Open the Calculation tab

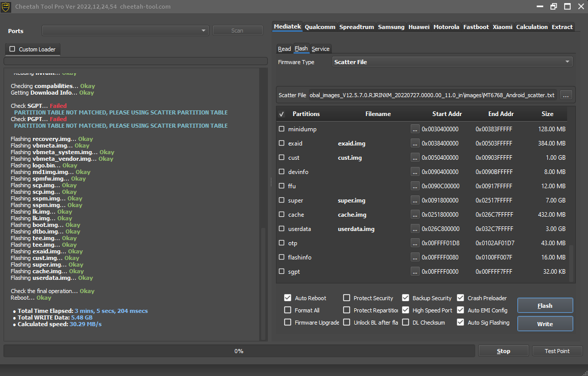532,27
